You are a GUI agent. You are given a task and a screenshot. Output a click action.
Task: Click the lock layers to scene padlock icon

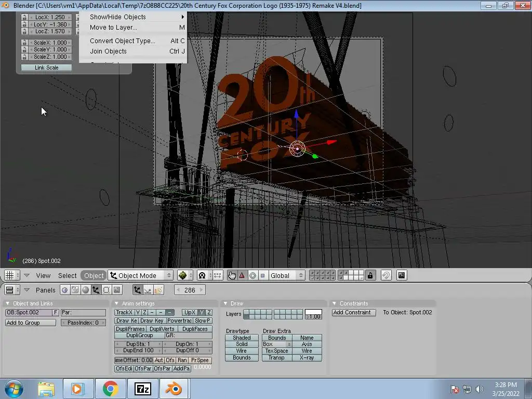pyautogui.click(x=370, y=275)
